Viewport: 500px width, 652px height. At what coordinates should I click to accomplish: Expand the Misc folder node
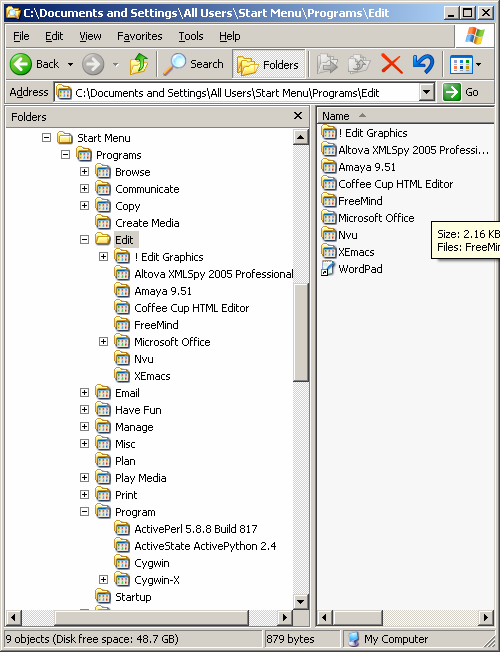coord(84,444)
